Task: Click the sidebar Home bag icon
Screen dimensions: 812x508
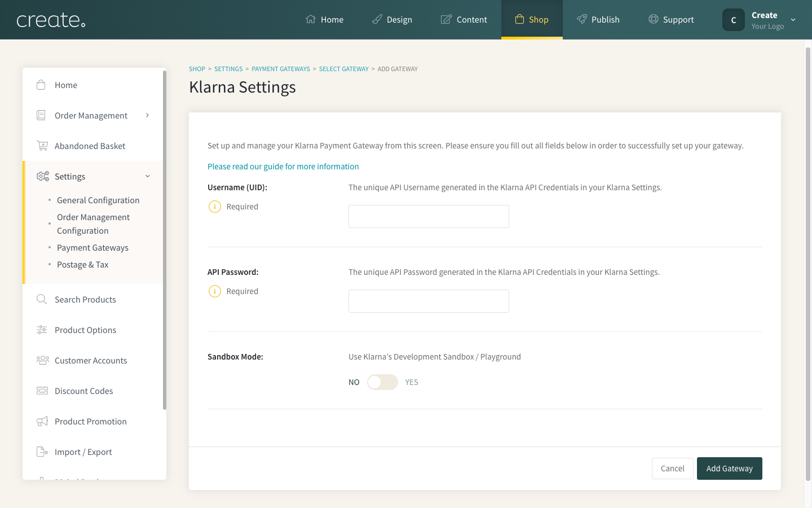Action: (x=41, y=85)
